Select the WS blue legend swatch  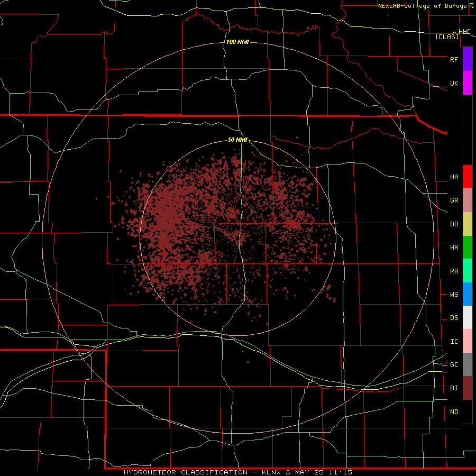[x=467, y=294]
